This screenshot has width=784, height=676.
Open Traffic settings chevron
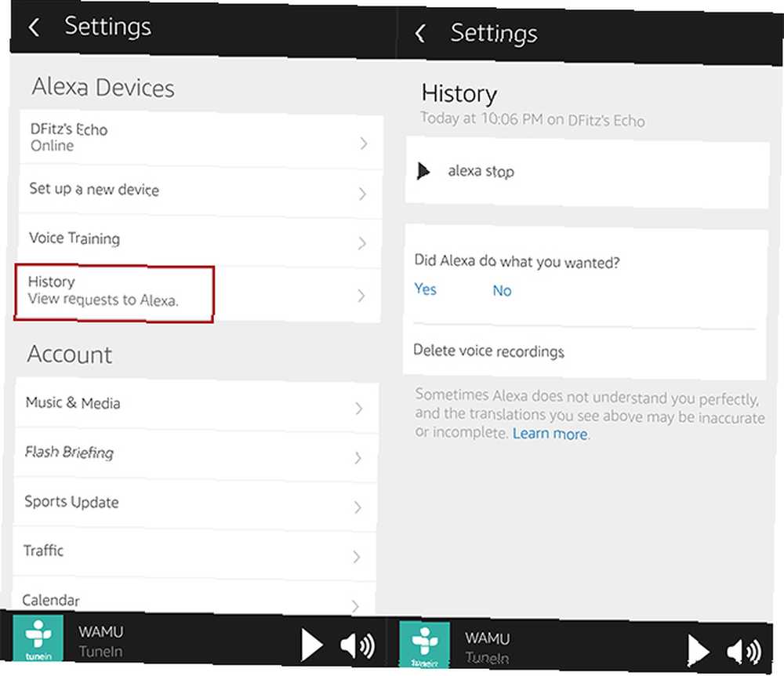pyautogui.click(x=357, y=557)
